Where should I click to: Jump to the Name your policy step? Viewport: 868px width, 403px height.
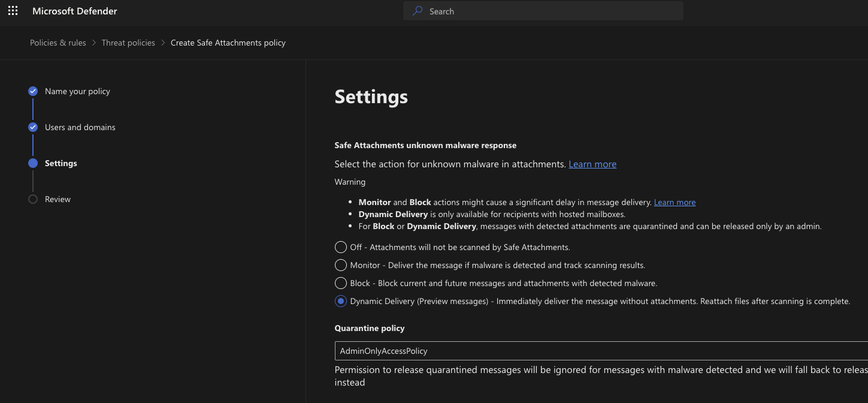pyautogui.click(x=77, y=91)
